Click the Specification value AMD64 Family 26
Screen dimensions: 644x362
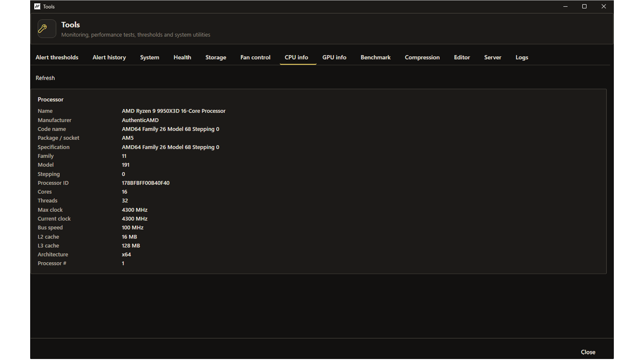[x=170, y=147]
